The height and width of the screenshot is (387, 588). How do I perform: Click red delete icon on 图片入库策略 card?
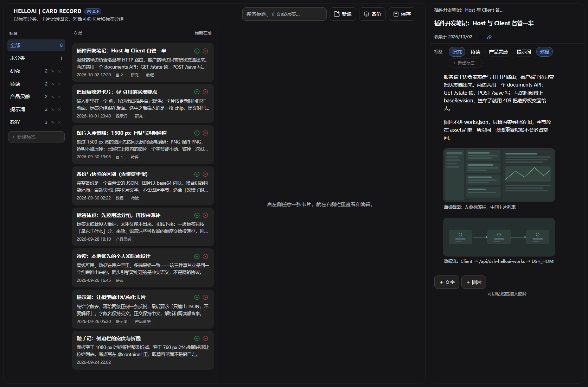[205, 133]
